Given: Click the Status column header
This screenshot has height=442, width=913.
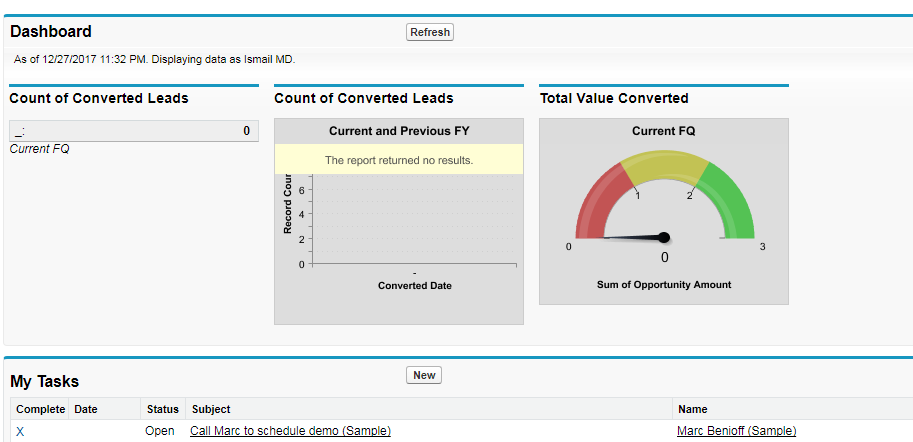Looking at the screenshot, I should tap(162, 409).
